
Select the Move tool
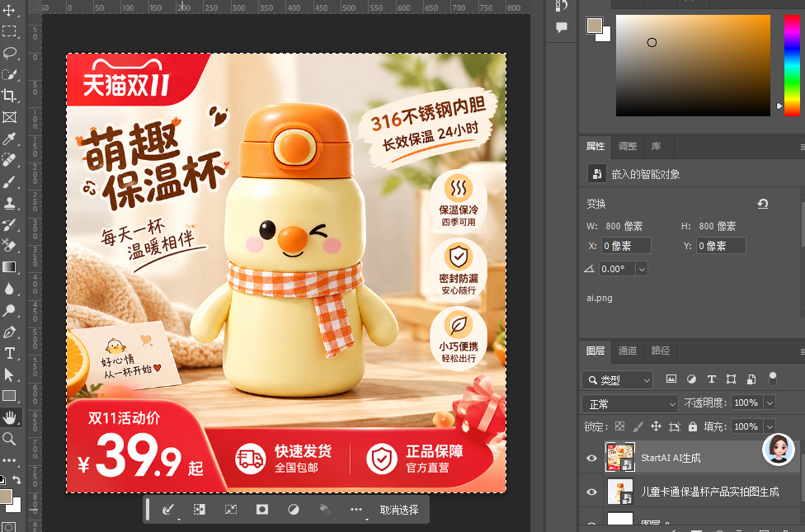pyautogui.click(x=9, y=10)
